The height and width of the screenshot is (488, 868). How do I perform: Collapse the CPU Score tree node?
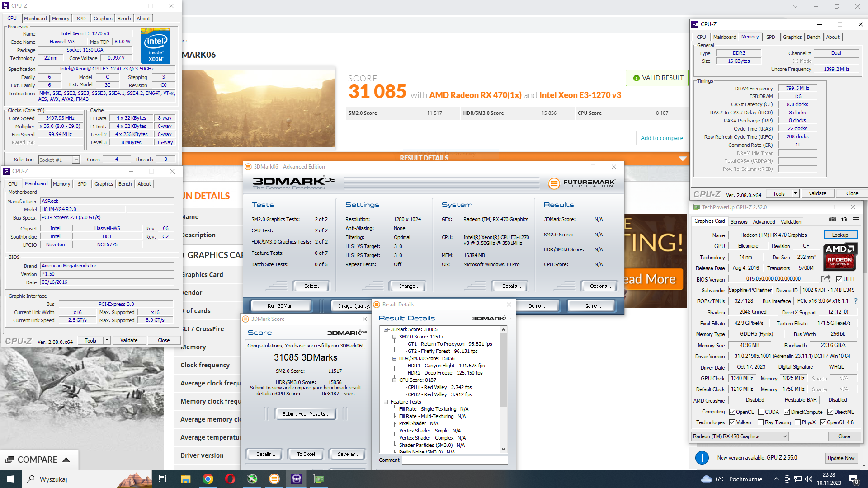394,380
